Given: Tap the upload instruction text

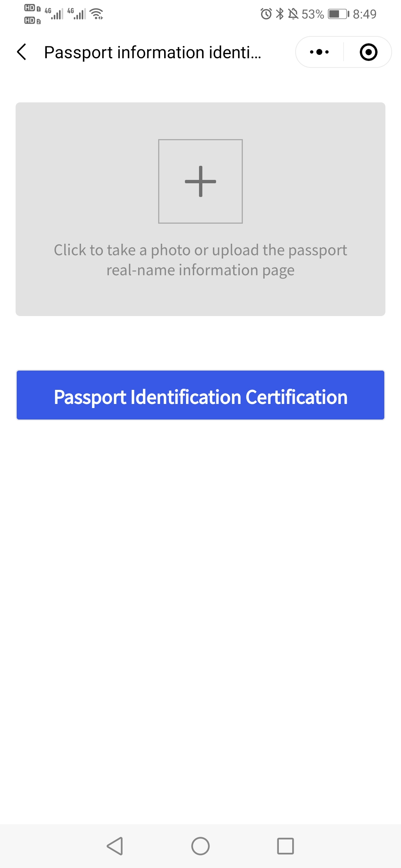Looking at the screenshot, I should (200, 260).
